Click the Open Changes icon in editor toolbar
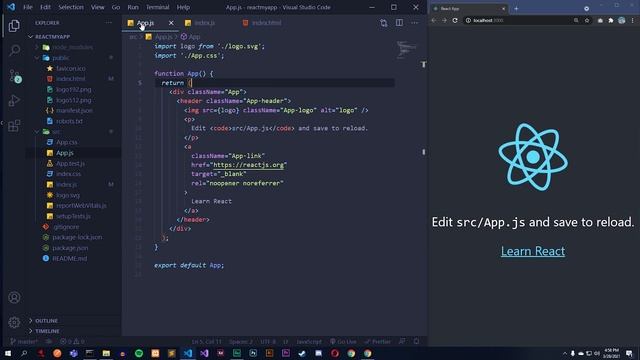This screenshot has width=640, height=360. tap(384, 23)
